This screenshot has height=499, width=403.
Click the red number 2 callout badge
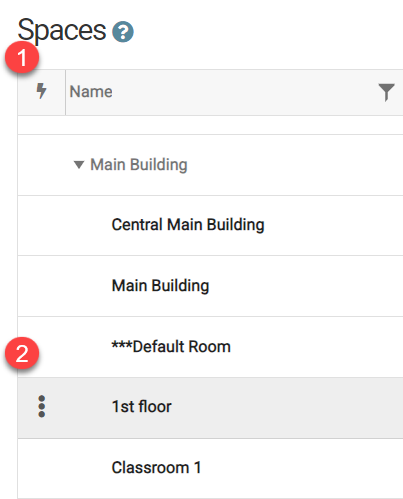(x=22, y=353)
